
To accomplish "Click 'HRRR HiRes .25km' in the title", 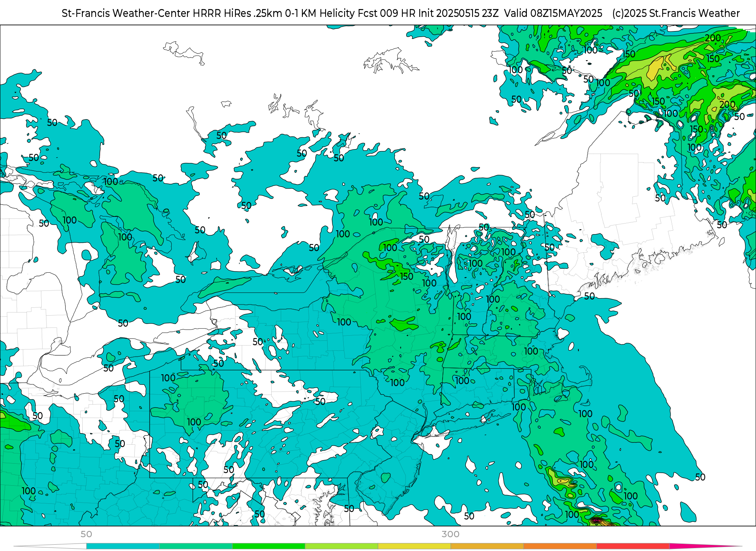I will click(x=237, y=13).
